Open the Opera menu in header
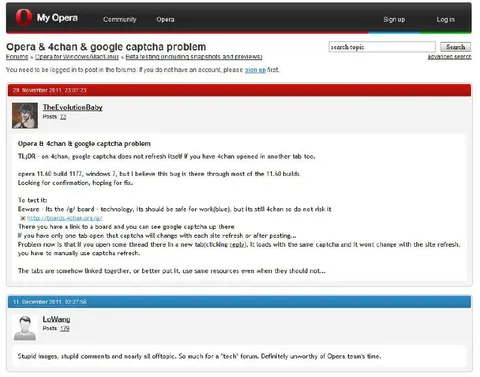 click(x=165, y=19)
